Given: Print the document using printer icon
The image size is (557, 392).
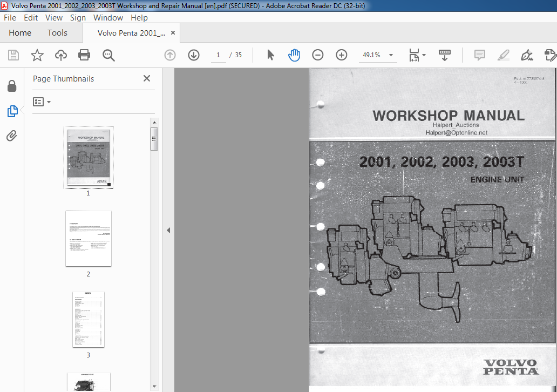Looking at the screenshot, I should pyautogui.click(x=84, y=55).
